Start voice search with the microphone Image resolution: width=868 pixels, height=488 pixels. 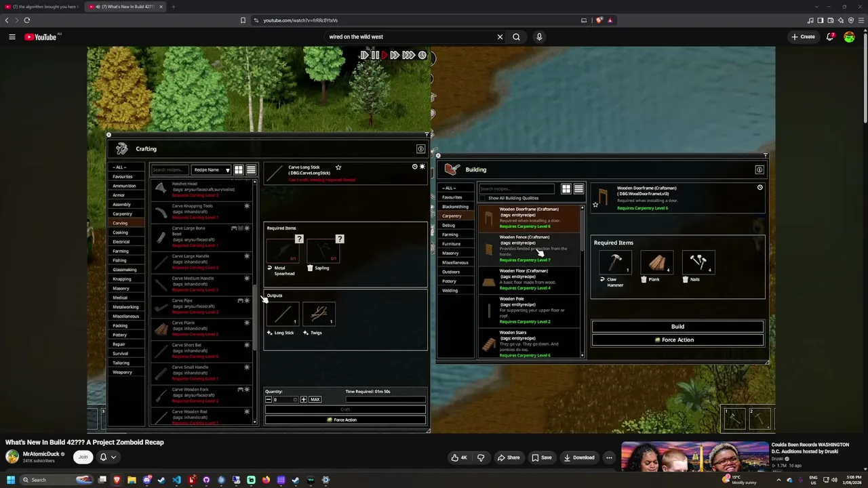point(539,37)
